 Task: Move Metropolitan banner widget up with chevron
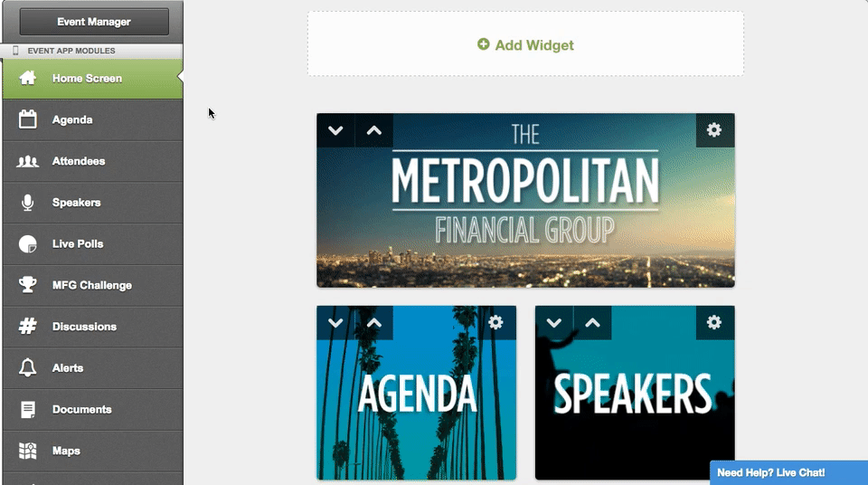[x=374, y=131]
